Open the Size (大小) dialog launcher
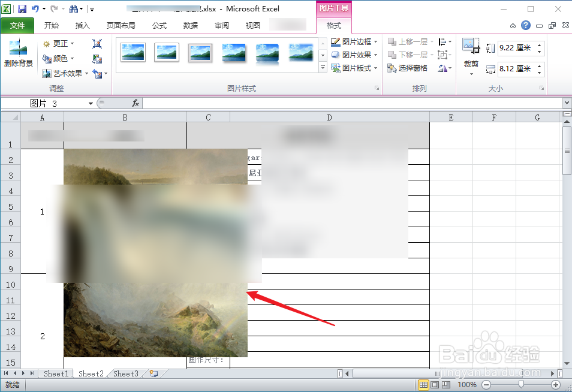The image size is (572, 392). click(x=542, y=88)
